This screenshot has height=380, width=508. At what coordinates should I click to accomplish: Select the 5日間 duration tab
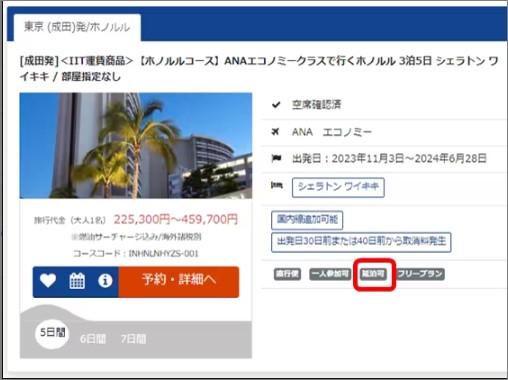click(52, 333)
